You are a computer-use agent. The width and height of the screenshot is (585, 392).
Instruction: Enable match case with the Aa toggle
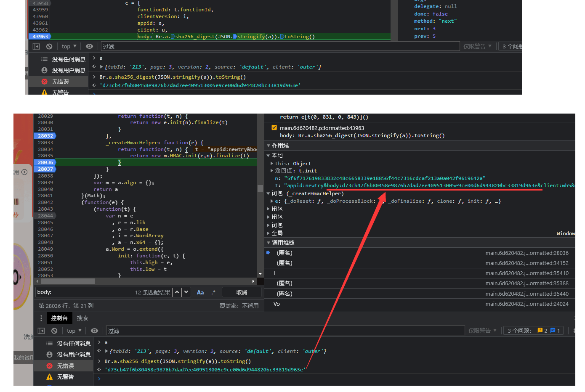coord(200,292)
